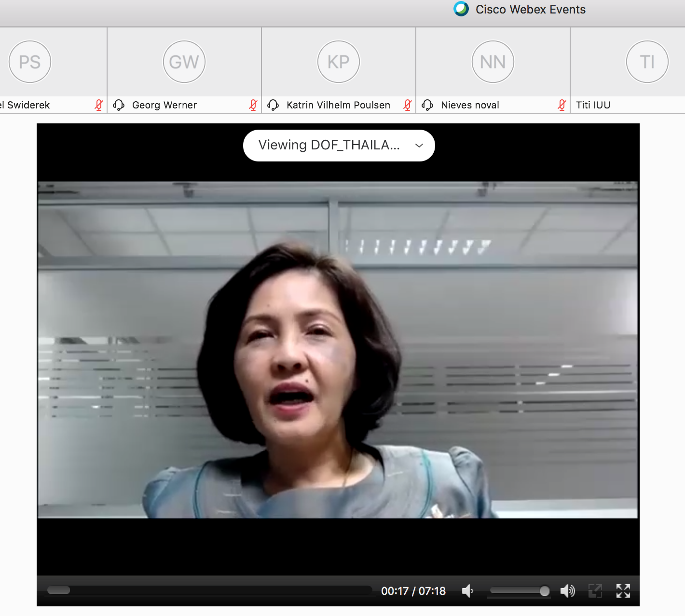Lower volume with the quiet speaker icon
685x616 pixels.
point(467,591)
